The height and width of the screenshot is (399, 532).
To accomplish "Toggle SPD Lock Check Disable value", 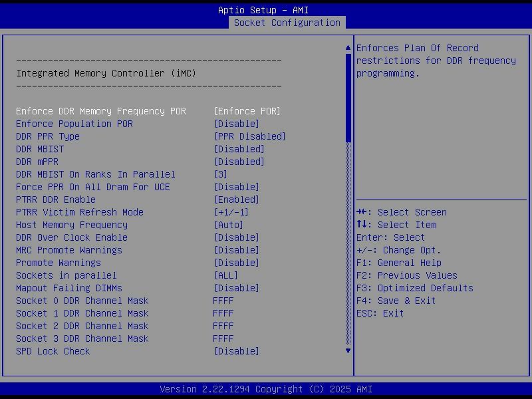I will click(x=237, y=351).
